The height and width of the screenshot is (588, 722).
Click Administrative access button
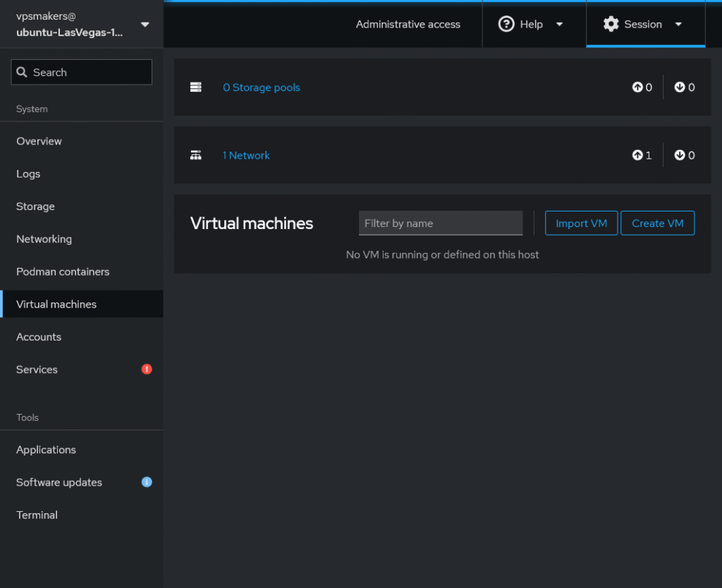tap(408, 25)
